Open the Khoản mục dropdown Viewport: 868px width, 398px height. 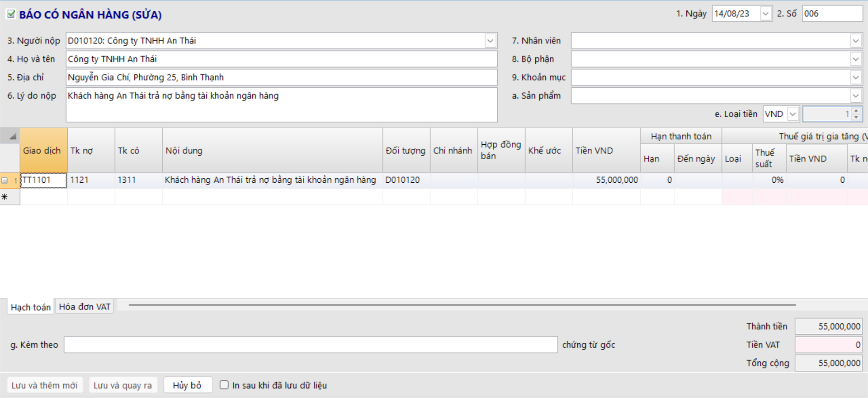point(855,77)
